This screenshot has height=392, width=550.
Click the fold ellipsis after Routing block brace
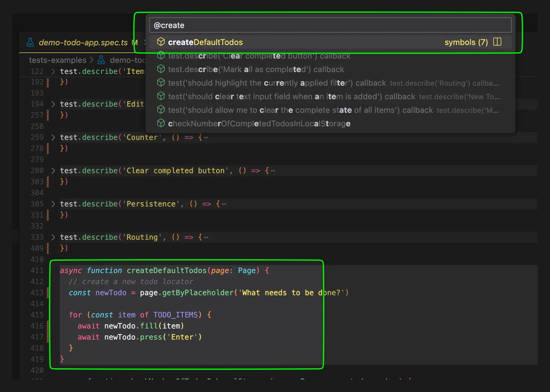click(x=206, y=237)
